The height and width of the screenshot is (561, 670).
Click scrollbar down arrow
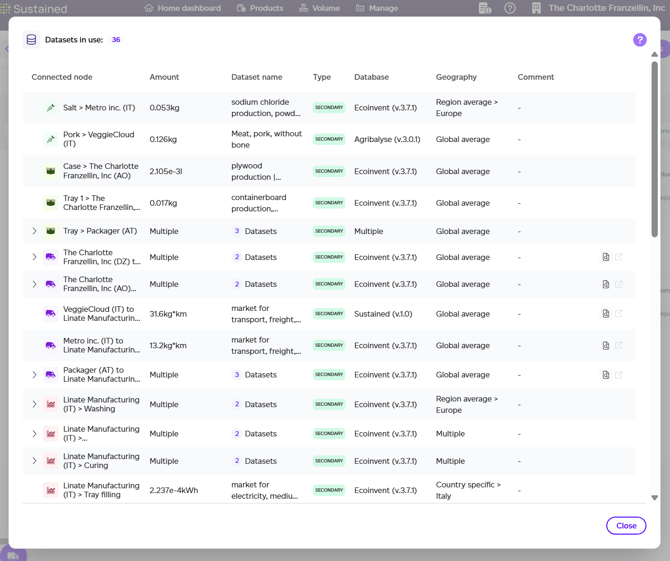coord(654,497)
